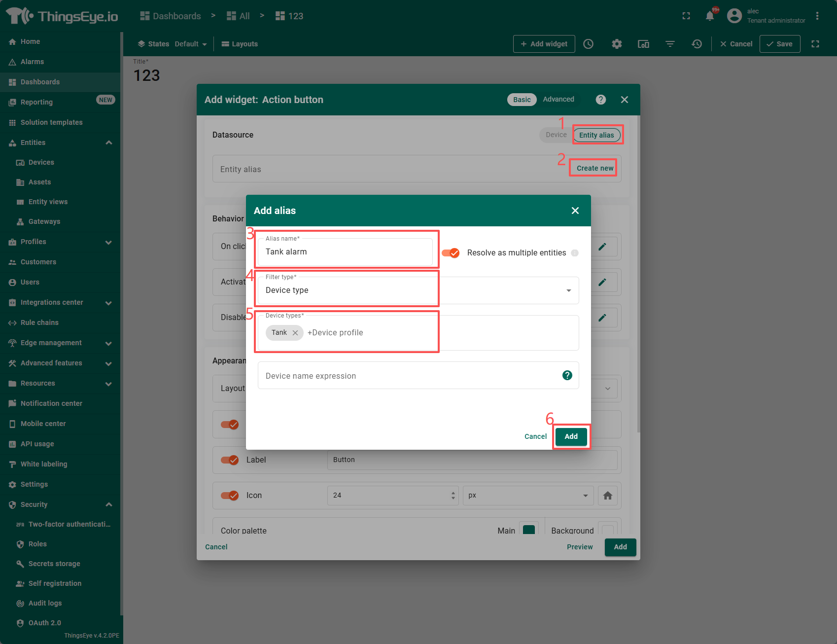Open Rule chains in the sidebar

point(39,322)
